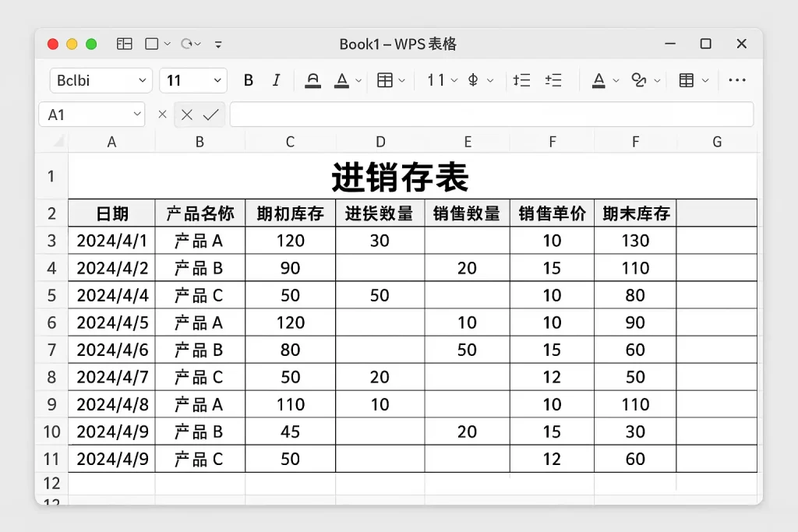
Task: Open the font size dropdown
Action: pyautogui.click(x=217, y=80)
